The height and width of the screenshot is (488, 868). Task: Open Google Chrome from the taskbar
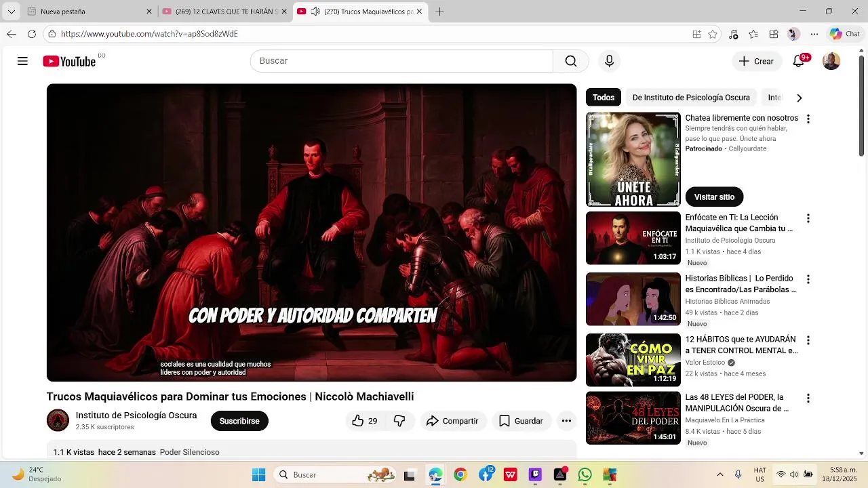tap(460, 474)
